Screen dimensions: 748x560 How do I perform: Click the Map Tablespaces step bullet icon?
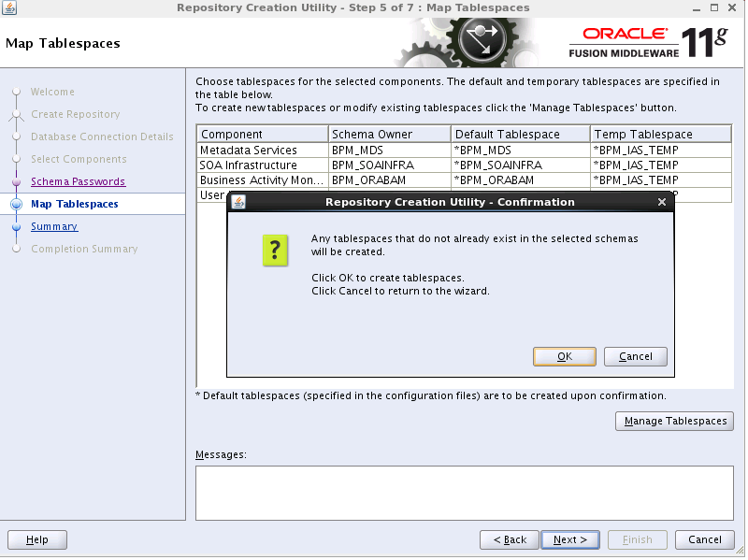17,205
